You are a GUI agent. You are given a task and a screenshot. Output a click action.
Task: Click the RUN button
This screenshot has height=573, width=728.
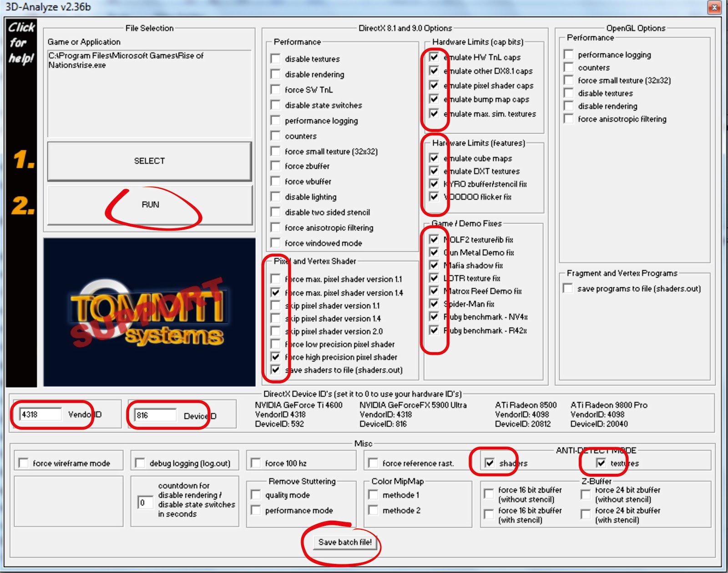tap(150, 205)
